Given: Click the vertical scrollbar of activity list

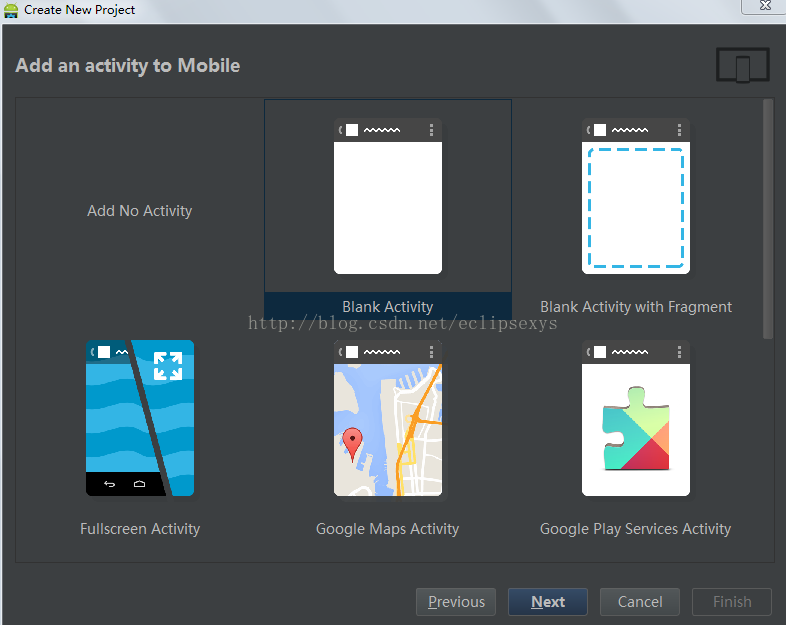Looking at the screenshot, I should (x=768, y=219).
